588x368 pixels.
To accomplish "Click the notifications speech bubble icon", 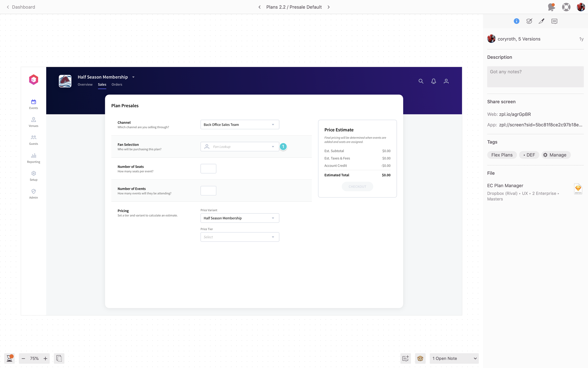I will pyautogui.click(x=551, y=7).
